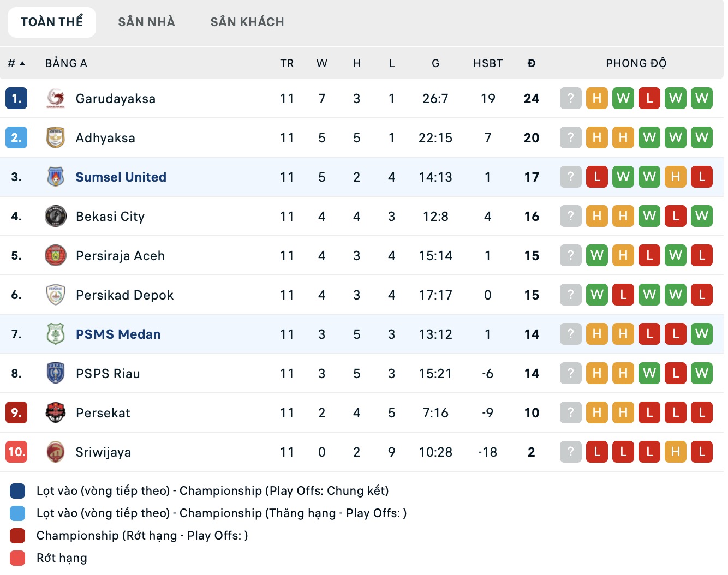The width and height of the screenshot is (728, 575).
Task: Open Garudayaksa's upcoming match question mark badge
Action: [570, 98]
